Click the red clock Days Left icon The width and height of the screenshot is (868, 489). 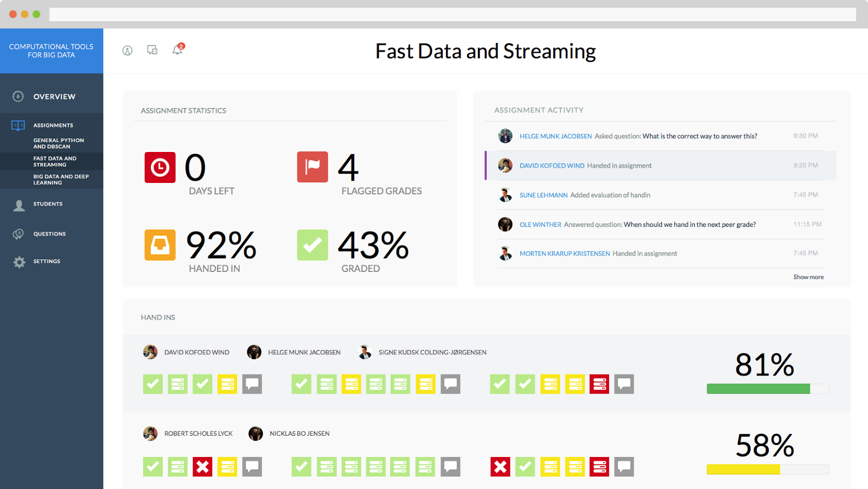[x=160, y=167]
